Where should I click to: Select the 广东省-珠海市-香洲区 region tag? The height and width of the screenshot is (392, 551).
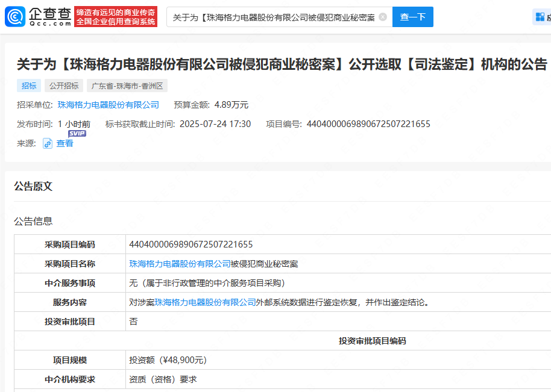pos(127,86)
